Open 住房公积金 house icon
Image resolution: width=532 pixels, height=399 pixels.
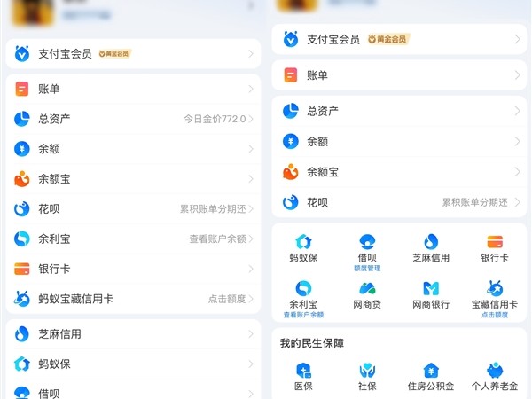(x=431, y=371)
